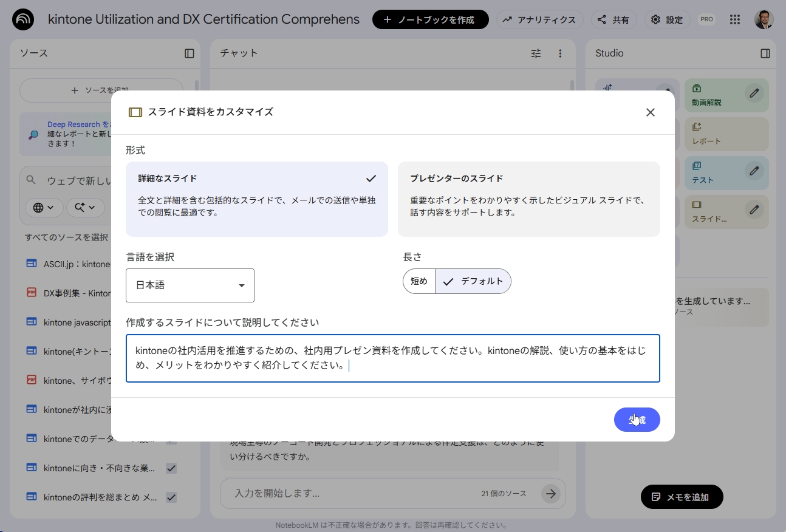Open 設定 settings

click(x=667, y=19)
